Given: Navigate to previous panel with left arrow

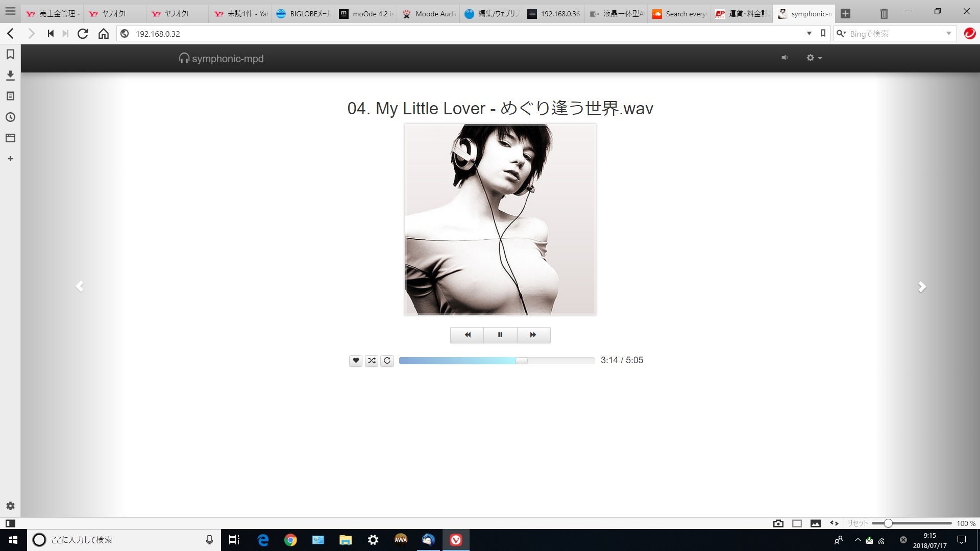Looking at the screenshot, I should point(80,286).
